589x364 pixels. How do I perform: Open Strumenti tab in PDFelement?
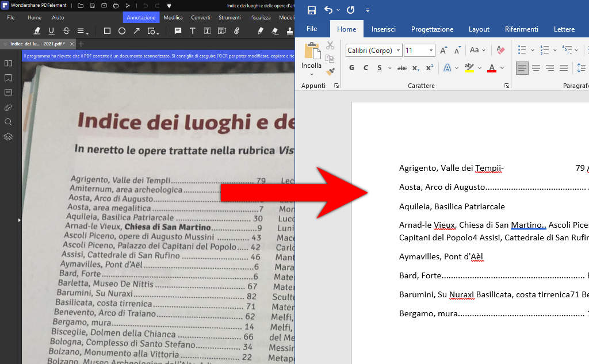pos(230,18)
